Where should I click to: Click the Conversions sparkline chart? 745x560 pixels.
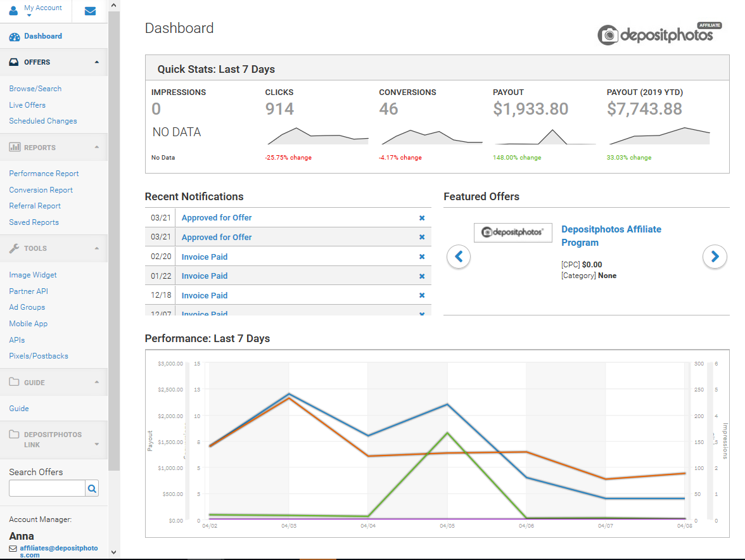[431, 136]
